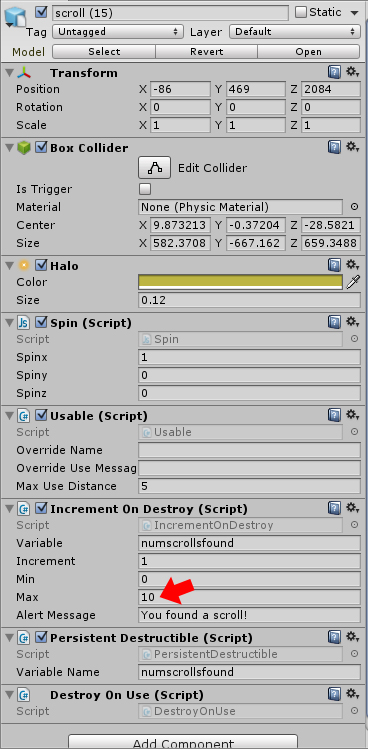The height and width of the screenshot is (749, 368).
Task: Open the Layer dropdown showing Default
Action: (x=295, y=32)
